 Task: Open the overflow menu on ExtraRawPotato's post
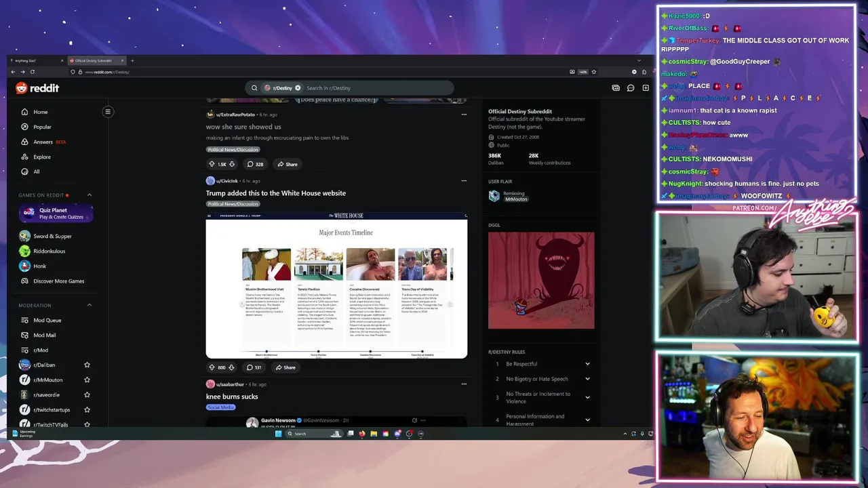[x=464, y=115]
